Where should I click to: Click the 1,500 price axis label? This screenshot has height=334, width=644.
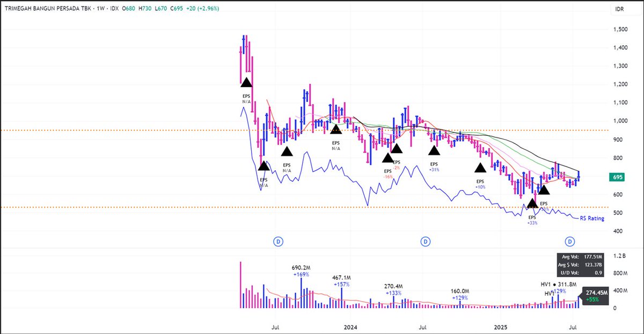click(x=619, y=29)
